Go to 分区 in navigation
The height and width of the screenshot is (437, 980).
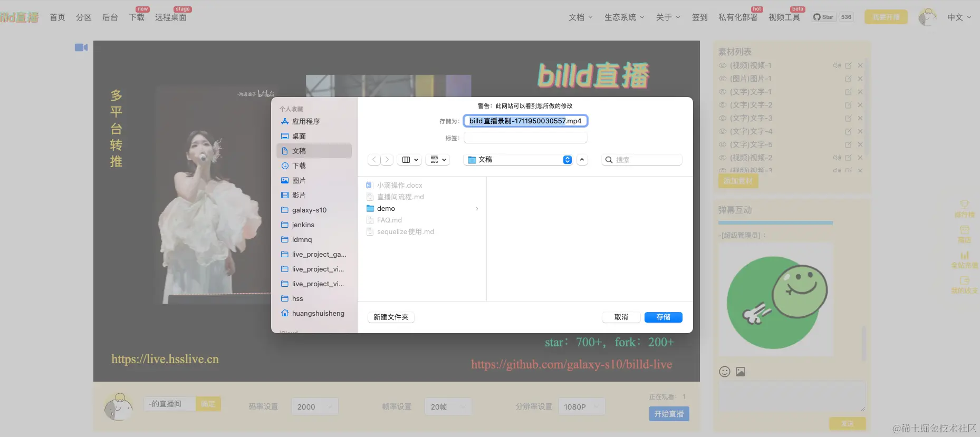point(84,17)
